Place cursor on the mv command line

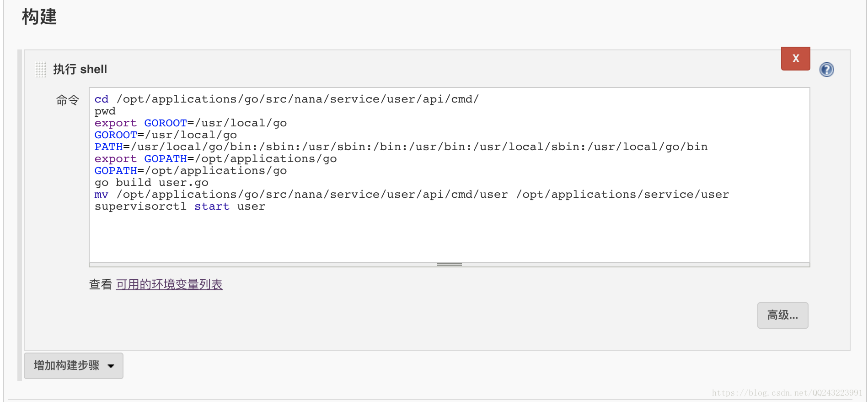(x=411, y=195)
